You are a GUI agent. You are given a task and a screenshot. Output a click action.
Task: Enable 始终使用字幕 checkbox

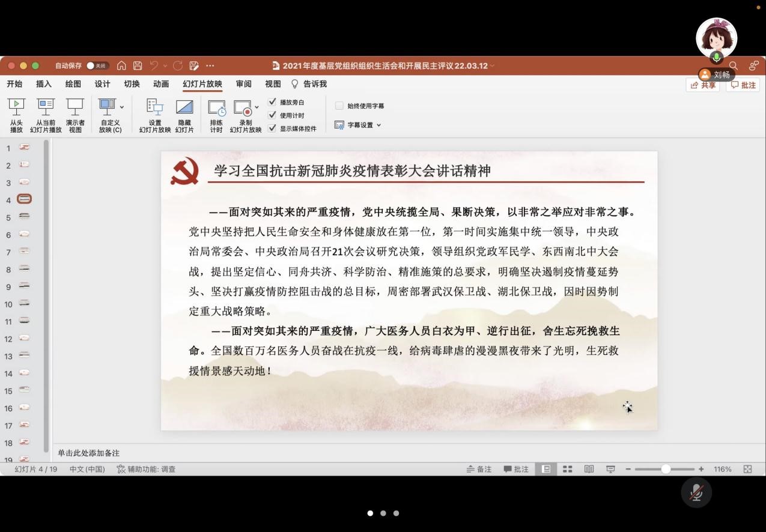(x=339, y=105)
